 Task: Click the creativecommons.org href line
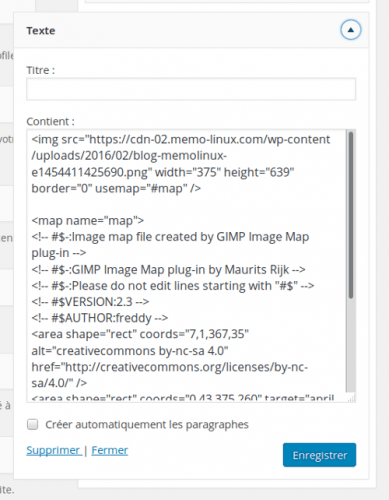tap(170, 367)
